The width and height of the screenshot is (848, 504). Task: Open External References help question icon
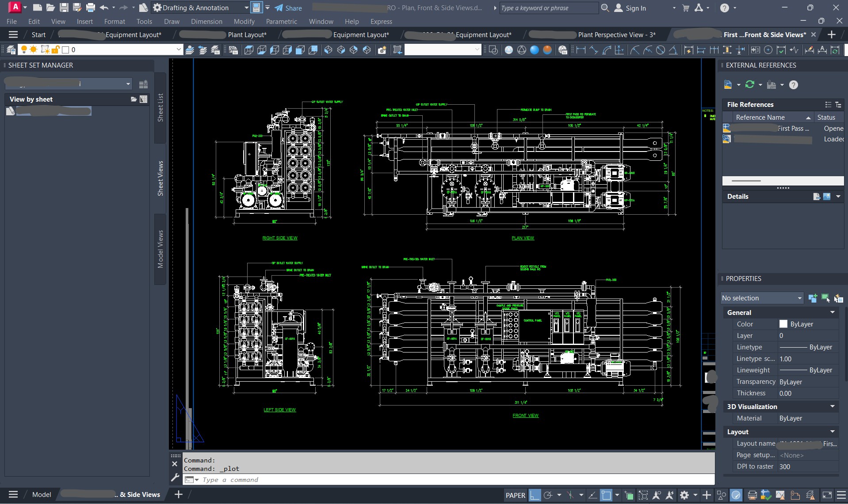pyautogui.click(x=794, y=85)
